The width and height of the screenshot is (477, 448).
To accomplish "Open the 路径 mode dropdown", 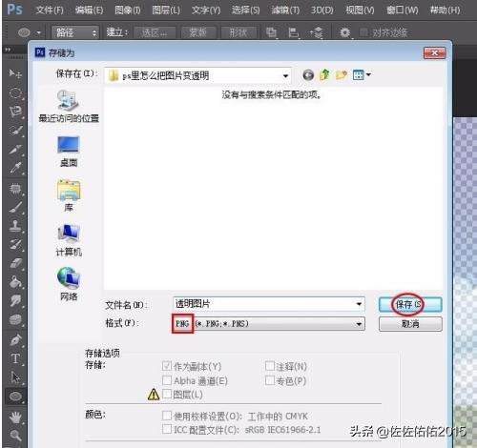I will click(x=75, y=32).
